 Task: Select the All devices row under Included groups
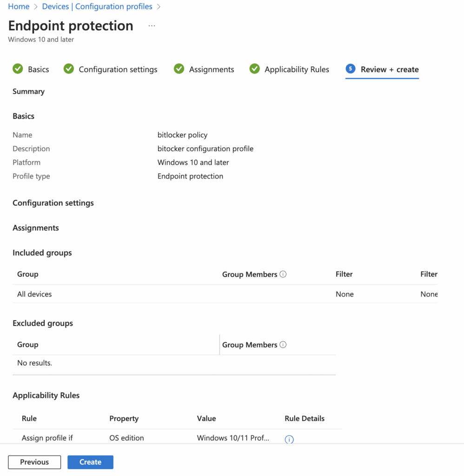point(34,294)
